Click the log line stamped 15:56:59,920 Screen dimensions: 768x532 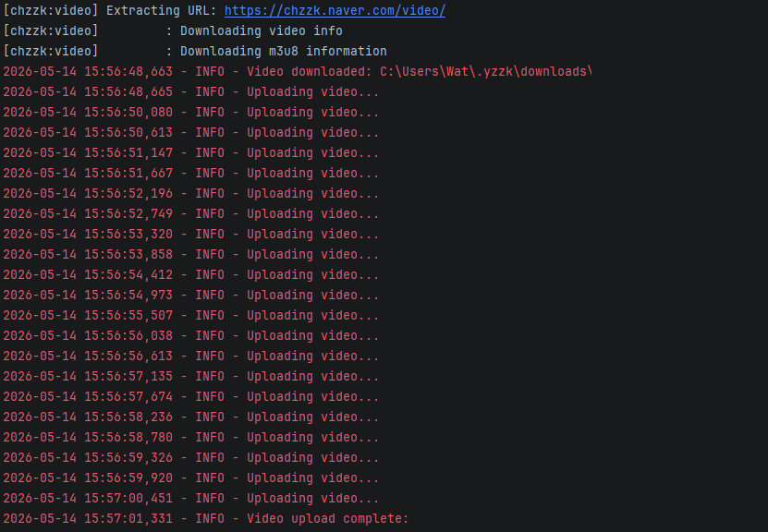coord(191,478)
